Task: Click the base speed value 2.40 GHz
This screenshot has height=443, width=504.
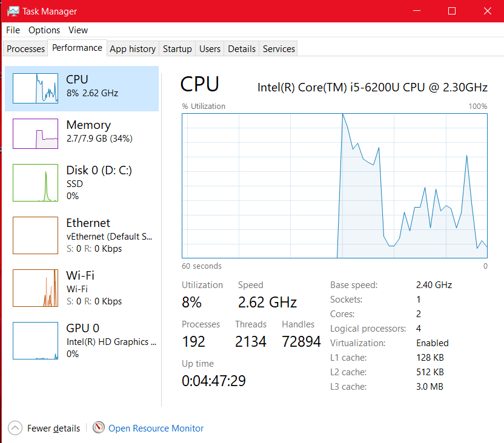Action: point(434,284)
